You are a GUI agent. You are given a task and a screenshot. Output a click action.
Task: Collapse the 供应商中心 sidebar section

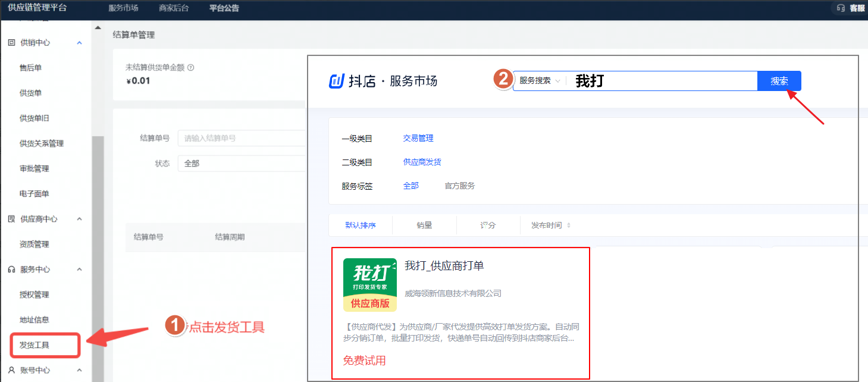click(x=80, y=219)
